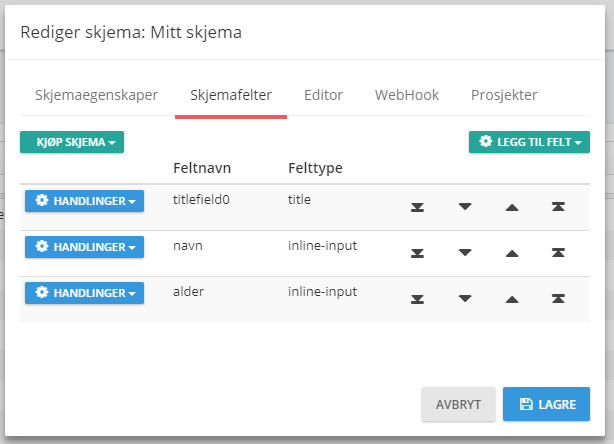Expand the Kjøp skjema dropdown
This screenshot has height=444, width=614.
click(x=72, y=142)
